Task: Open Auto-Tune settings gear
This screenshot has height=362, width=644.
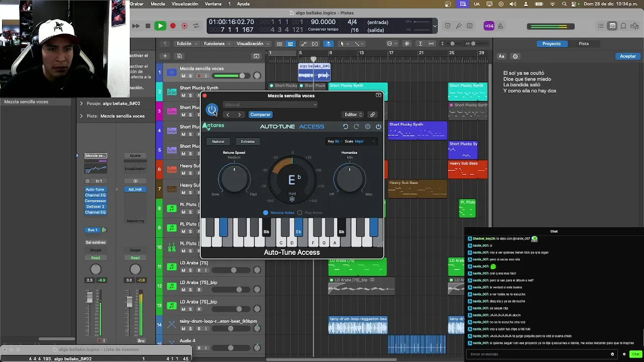Action: [367, 127]
